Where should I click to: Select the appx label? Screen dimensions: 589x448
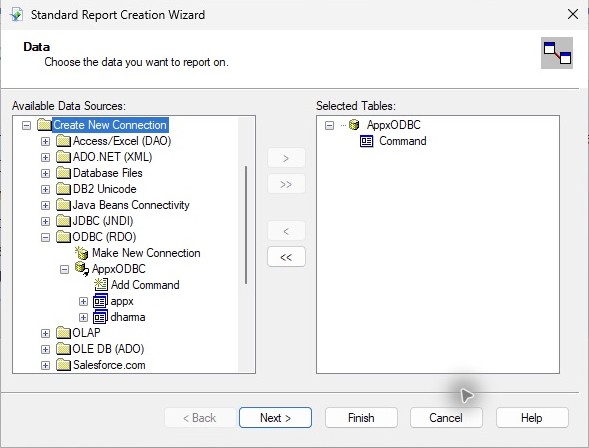(x=122, y=301)
